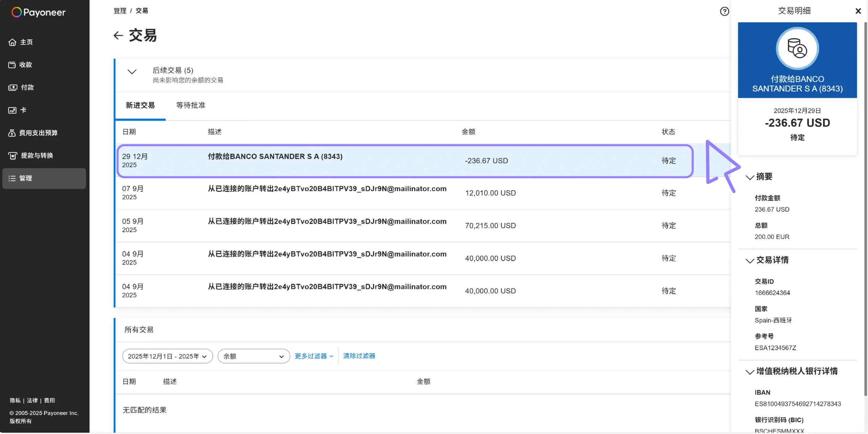Viewport: 868px width, 434px height.
Task: Collapse the 摘要 section
Action: [x=750, y=177]
